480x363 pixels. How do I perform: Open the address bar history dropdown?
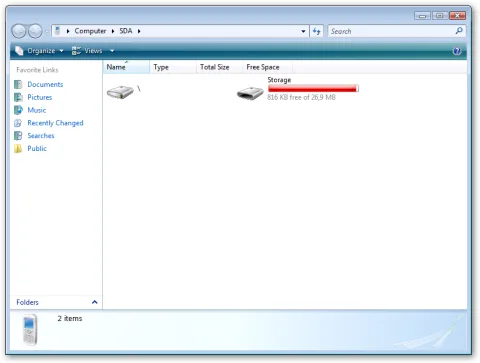(303, 31)
